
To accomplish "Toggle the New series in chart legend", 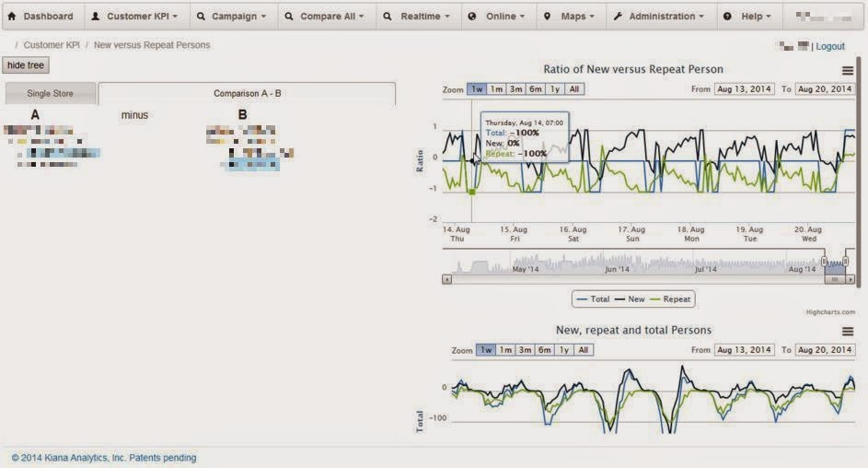I will point(630,299).
